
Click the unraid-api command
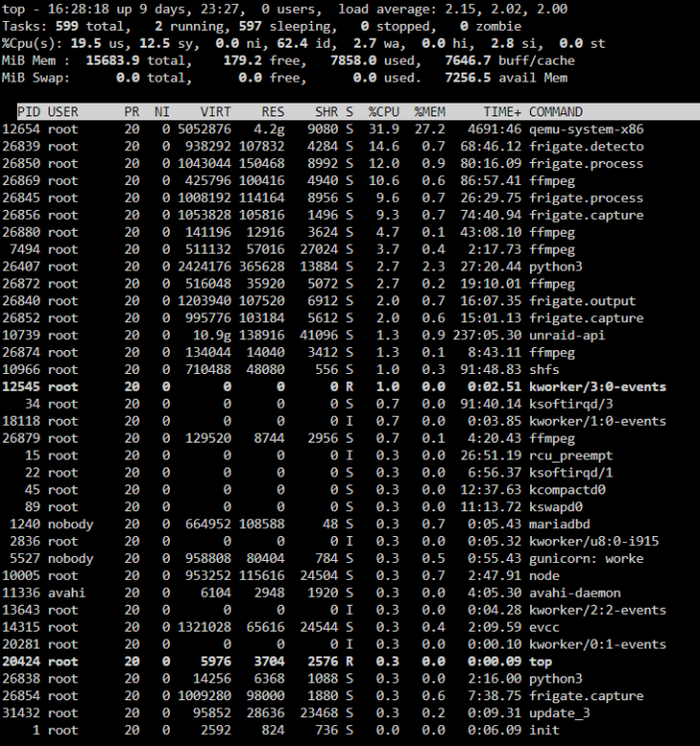[567, 335]
